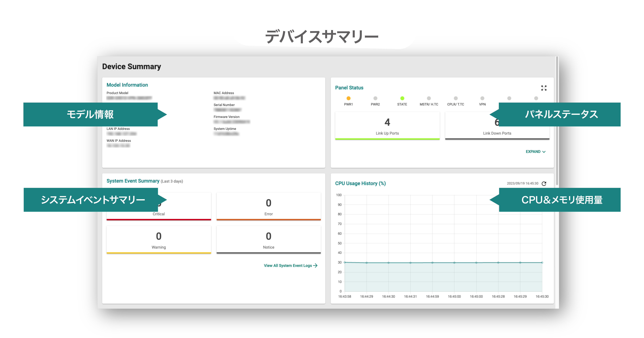This screenshot has width=644, height=338.
Task: Refresh the CPU Usage History chart
Action: (544, 184)
